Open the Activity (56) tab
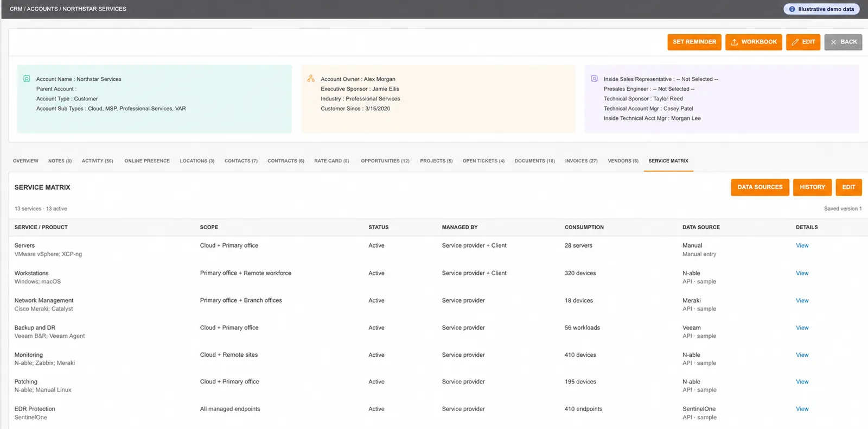 tap(98, 161)
